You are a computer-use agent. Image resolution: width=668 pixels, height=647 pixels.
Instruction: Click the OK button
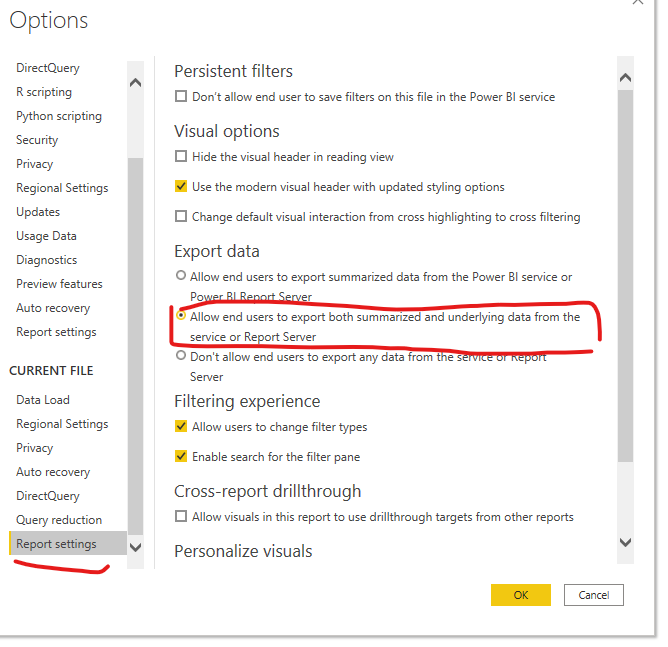[x=521, y=595]
